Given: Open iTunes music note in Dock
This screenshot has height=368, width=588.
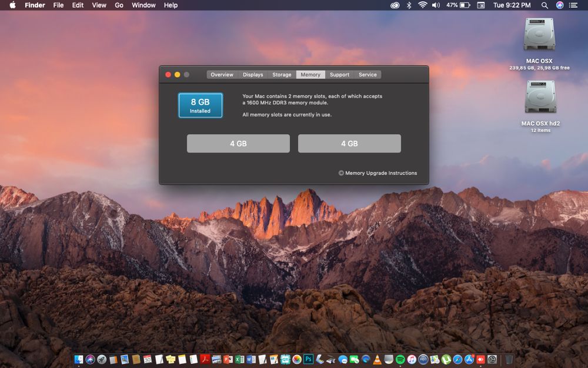Looking at the screenshot, I should click(x=412, y=359).
